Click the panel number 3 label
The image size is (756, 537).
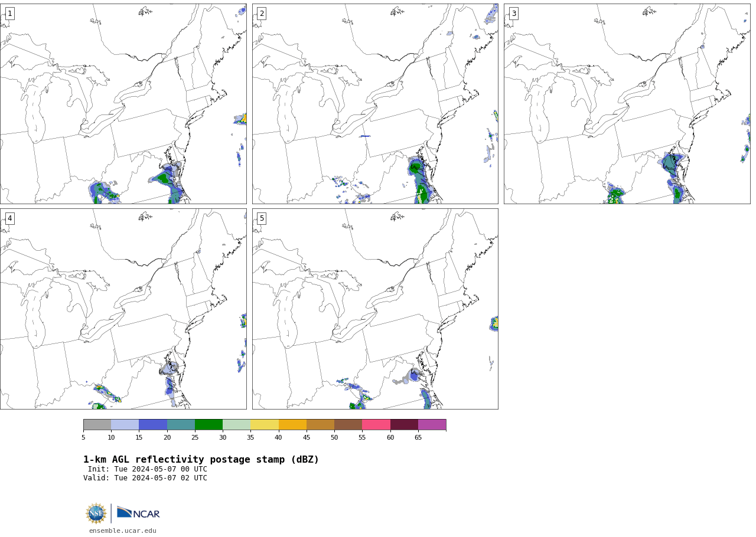click(x=514, y=14)
